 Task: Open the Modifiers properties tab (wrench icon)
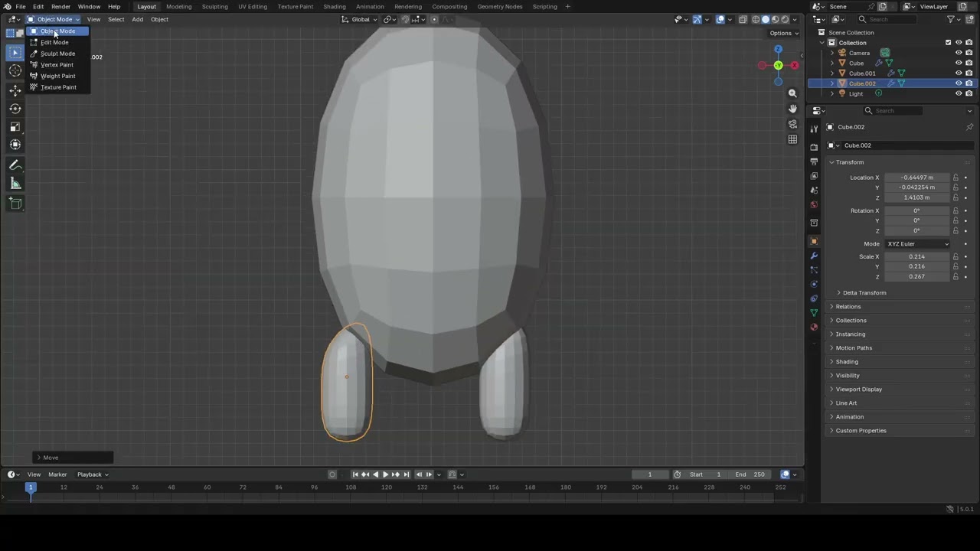(x=814, y=256)
